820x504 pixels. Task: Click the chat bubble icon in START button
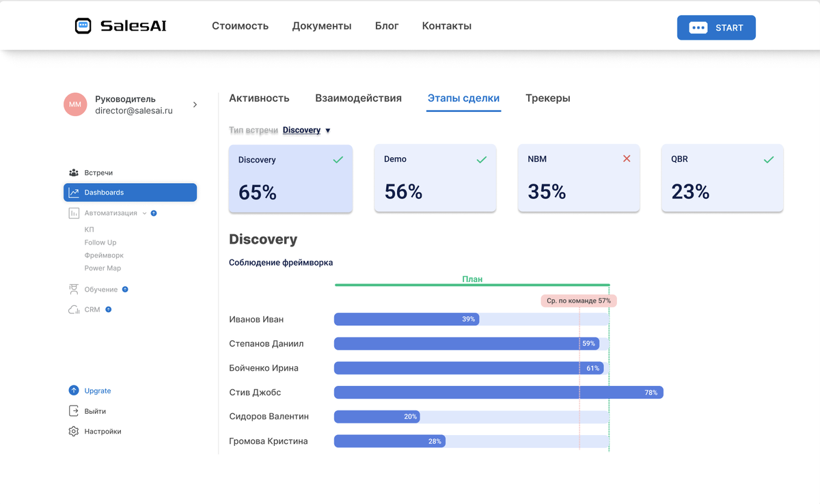point(698,28)
